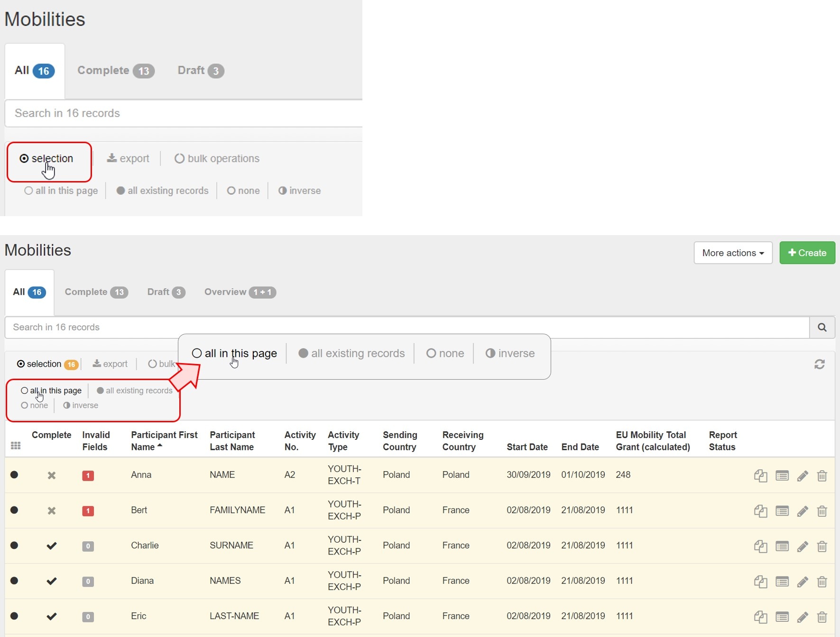
Task: Switch to the Overview tab
Action: [240, 292]
